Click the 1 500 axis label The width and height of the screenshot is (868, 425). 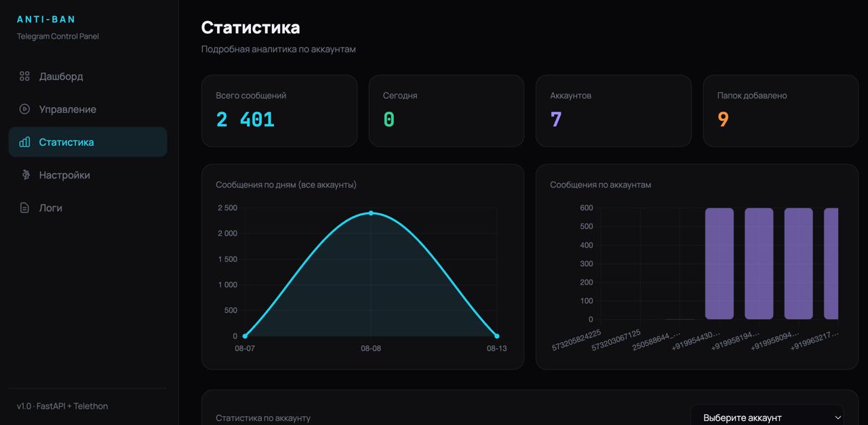point(227,259)
